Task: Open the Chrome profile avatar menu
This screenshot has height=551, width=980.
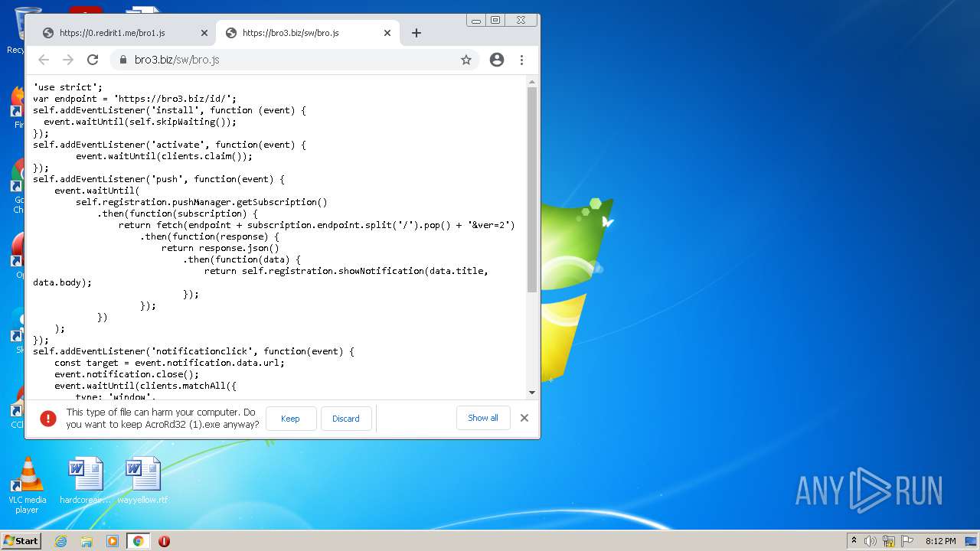Action: click(x=497, y=60)
